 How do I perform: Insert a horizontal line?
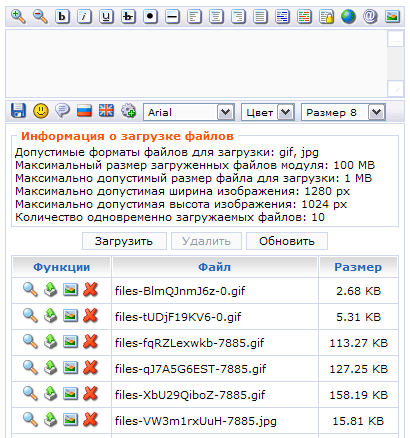click(x=172, y=16)
